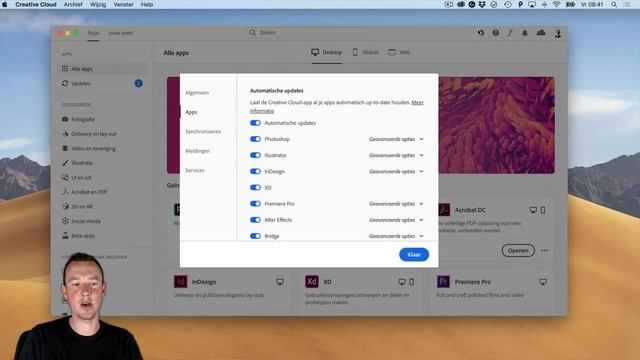
Task: Open the notifications bell icon
Action: [525, 33]
